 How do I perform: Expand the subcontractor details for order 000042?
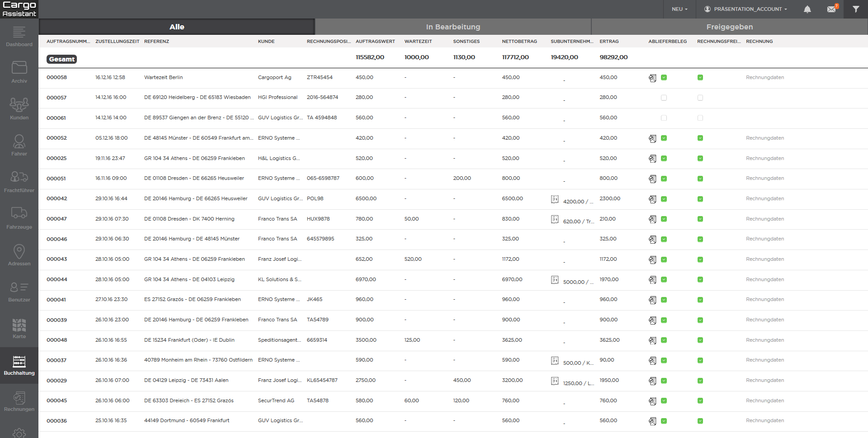pyautogui.click(x=555, y=199)
